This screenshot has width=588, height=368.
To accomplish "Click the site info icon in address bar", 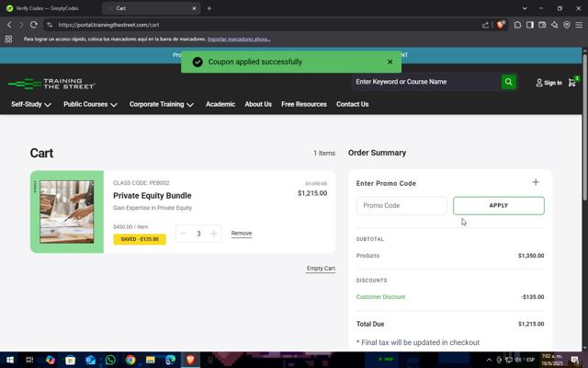I will tap(50, 25).
